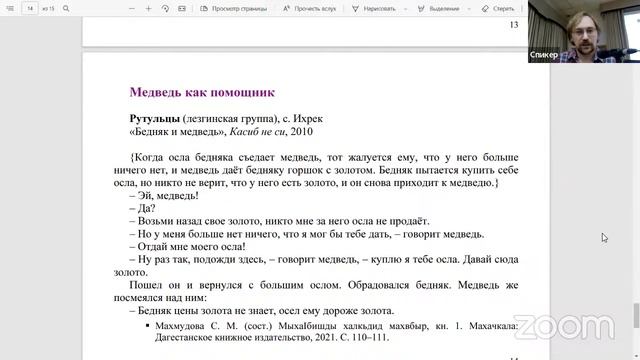
Task: Click the heading Медведь как помощник
Action: point(202,92)
